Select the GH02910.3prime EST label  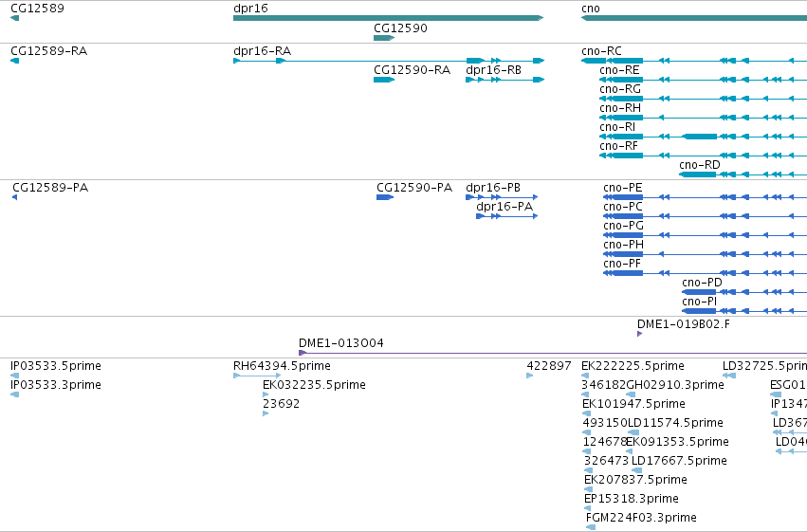(675, 385)
